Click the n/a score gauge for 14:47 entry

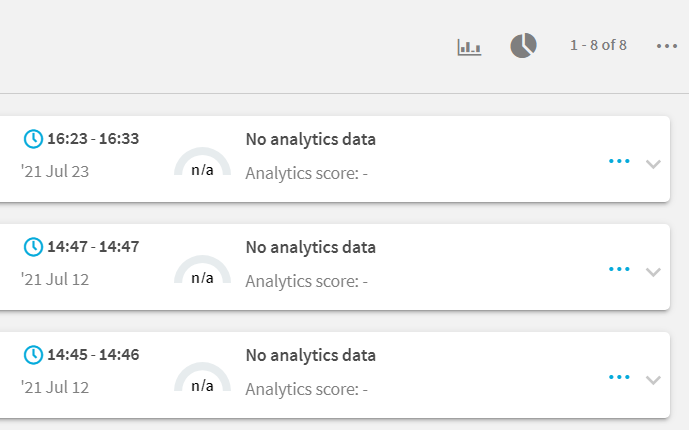coord(202,270)
